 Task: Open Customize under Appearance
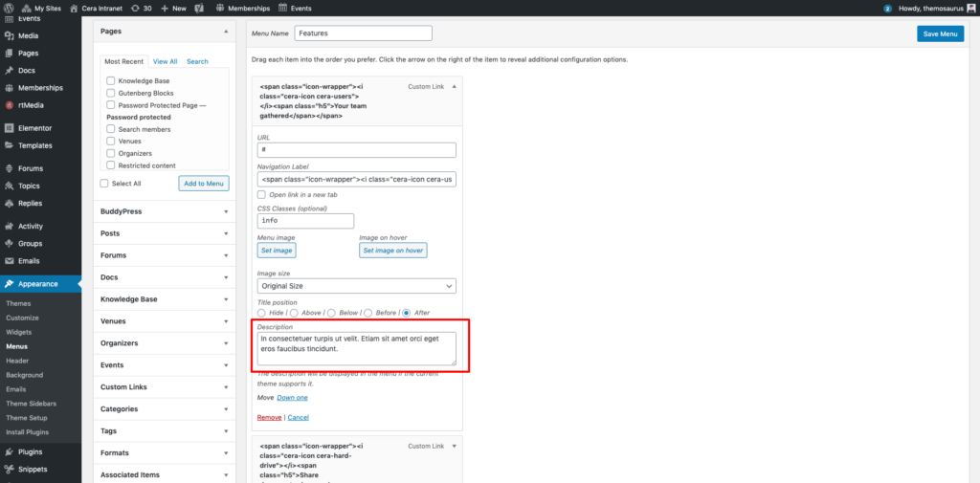[x=23, y=318]
